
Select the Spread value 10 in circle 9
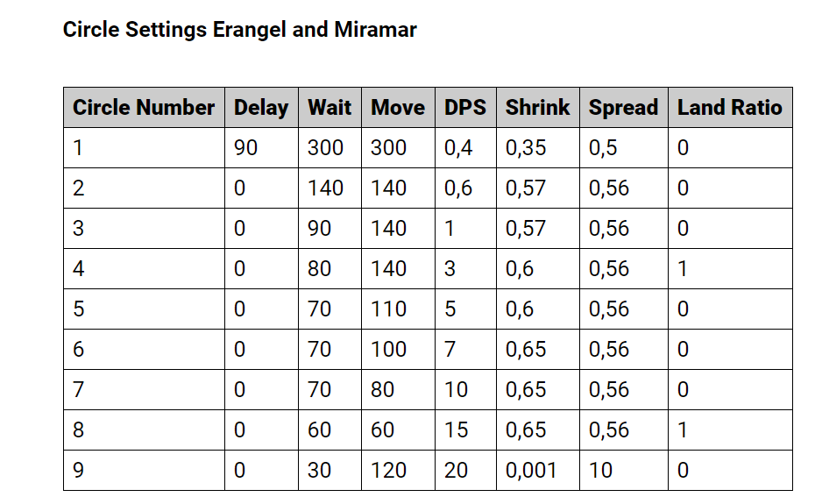624,470
